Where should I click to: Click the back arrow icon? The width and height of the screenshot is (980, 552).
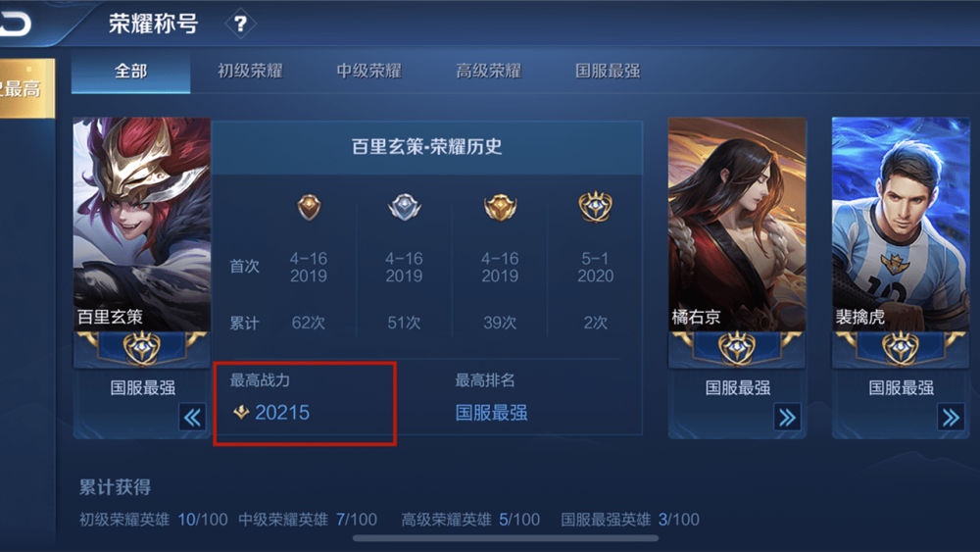(16, 24)
